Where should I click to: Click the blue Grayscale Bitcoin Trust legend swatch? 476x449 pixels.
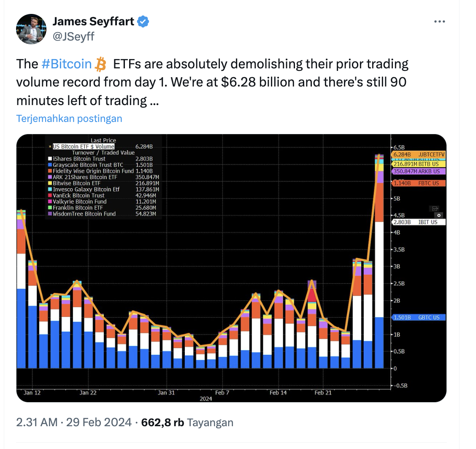[50, 165]
